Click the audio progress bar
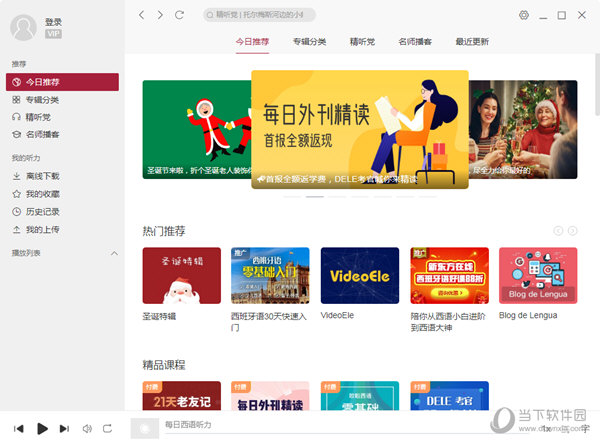Screen dimensions: 600x446 coord(346,434)
